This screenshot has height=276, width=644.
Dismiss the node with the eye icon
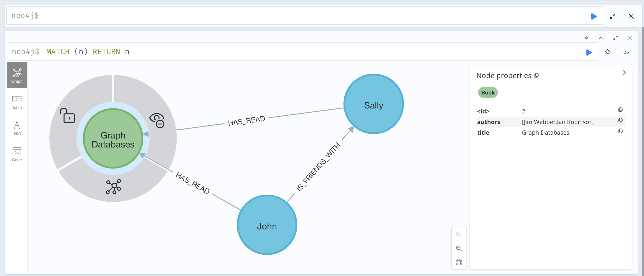157,121
